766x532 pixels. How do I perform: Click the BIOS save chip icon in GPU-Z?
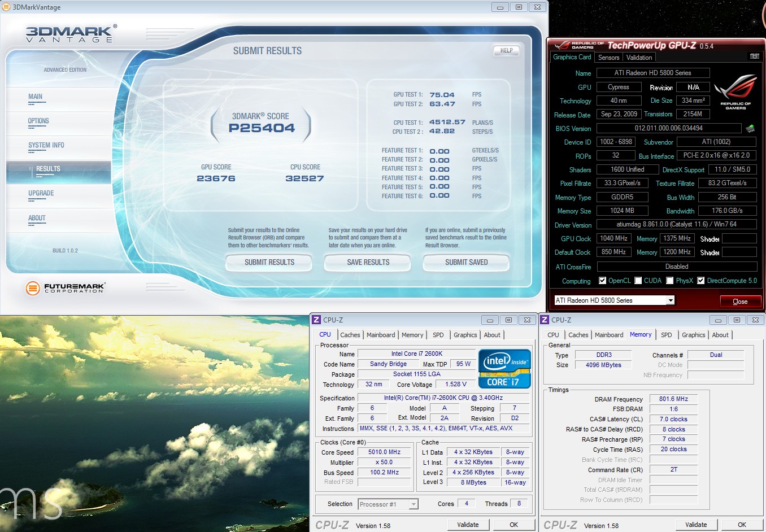[750, 128]
